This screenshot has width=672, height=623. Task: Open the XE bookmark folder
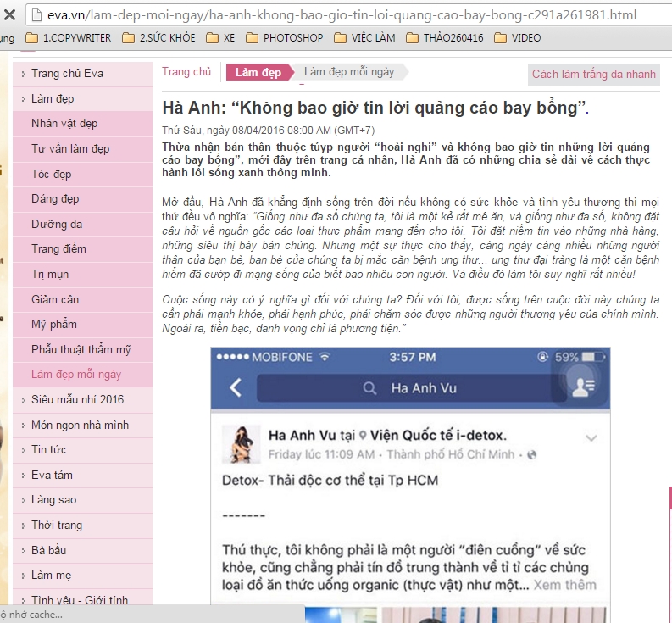tap(220, 38)
